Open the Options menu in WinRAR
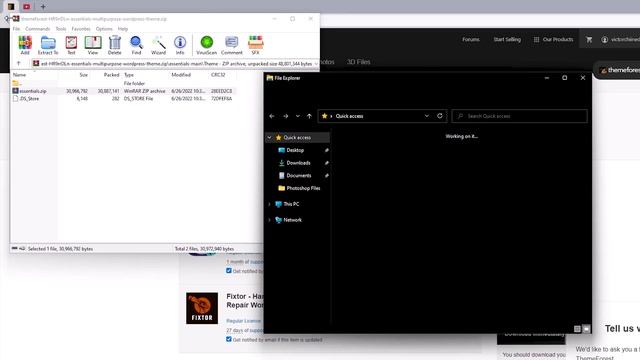 [x=104, y=29]
